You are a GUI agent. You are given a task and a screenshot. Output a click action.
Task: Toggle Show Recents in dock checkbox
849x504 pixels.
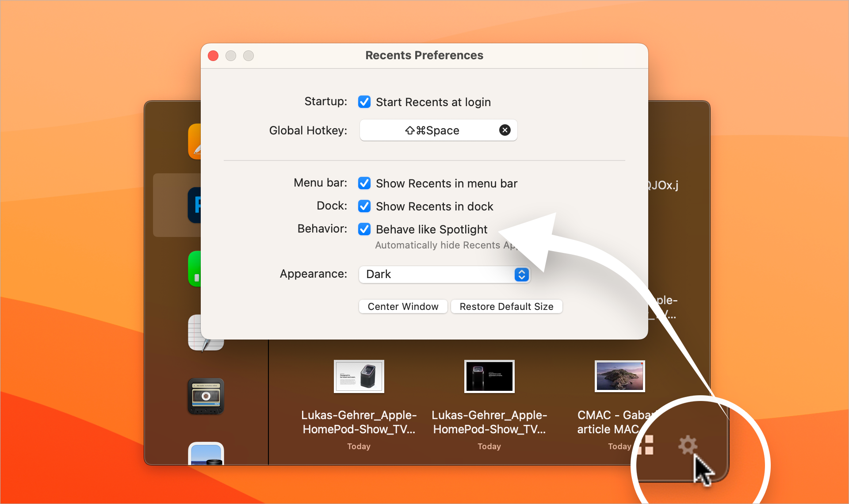coord(364,206)
